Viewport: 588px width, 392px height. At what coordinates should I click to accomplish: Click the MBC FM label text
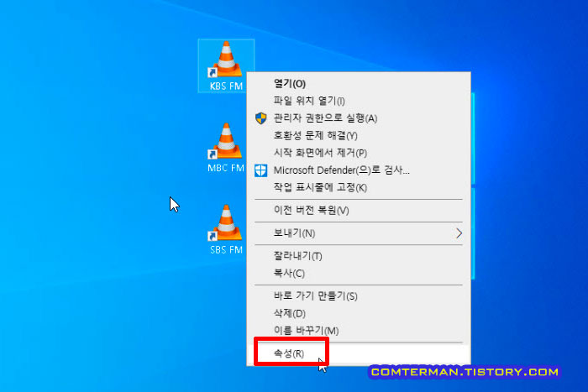pyautogui.click(x=226, y=168)
